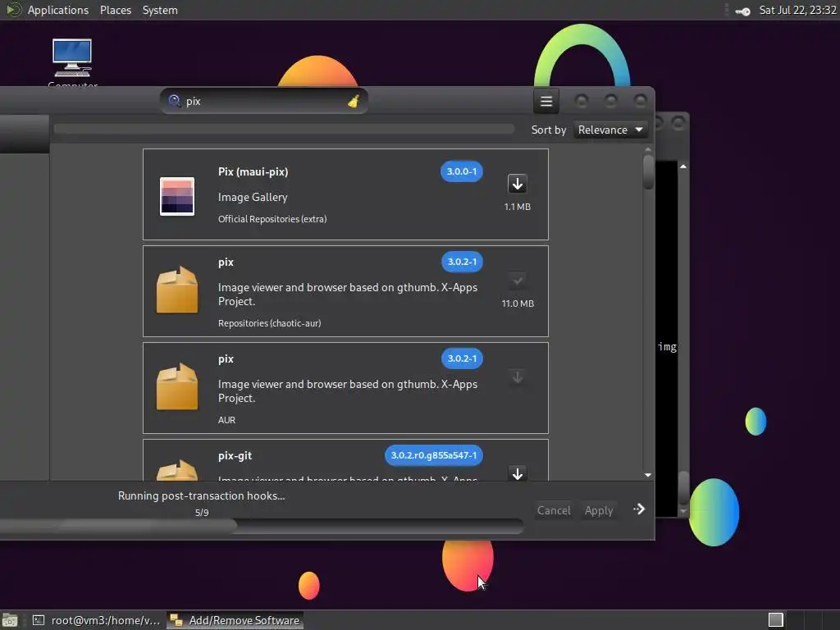The width and height of the screenshot is (840, 630).
Task: Click the '1.1 MB' size label
Action: pyautogui.click(x=517, y=207)
